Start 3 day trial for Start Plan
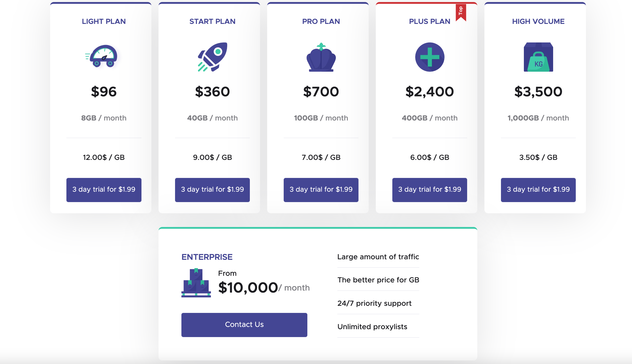This screenshot has height=364, width=632. [x=212, y=190]
